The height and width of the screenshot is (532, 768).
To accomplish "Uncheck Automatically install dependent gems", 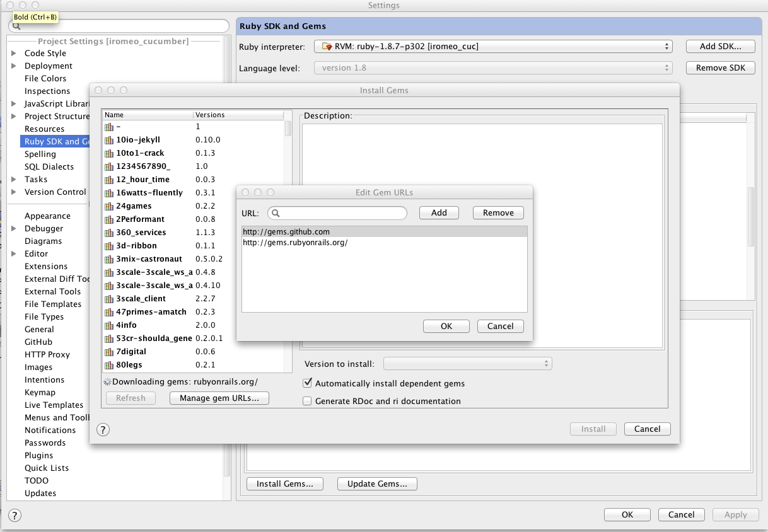I will pyautogui.click(x=308, y=383).
